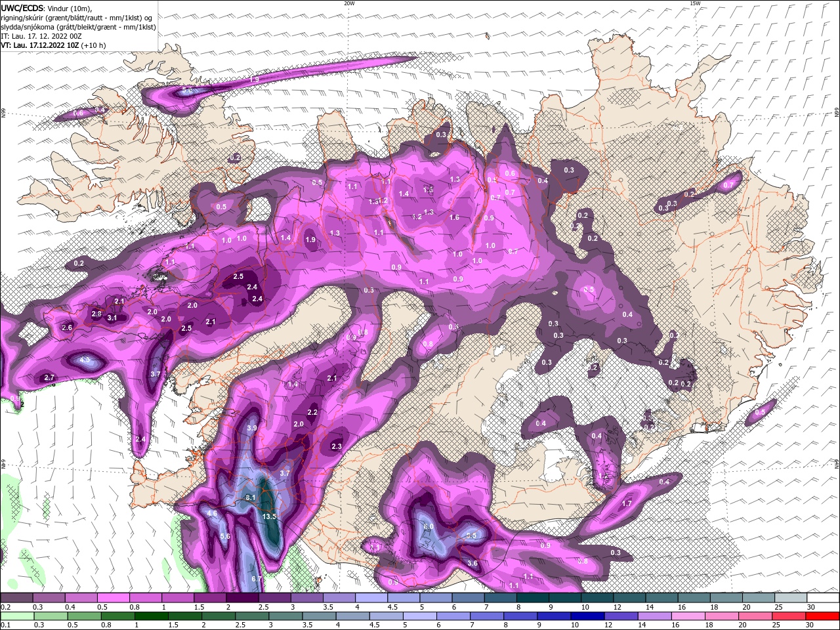Select the 2.3 value on the map
Viewport: 840px width, 630px height.
(337, 446)
